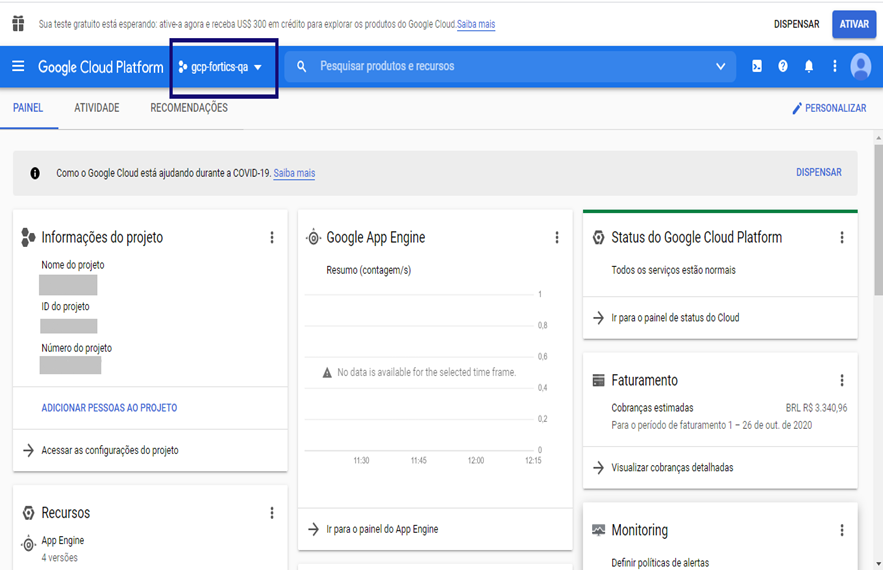The height and width of the screenshot is (570, 883).
Task: Open the notifications bell
Action: point(809,66)
